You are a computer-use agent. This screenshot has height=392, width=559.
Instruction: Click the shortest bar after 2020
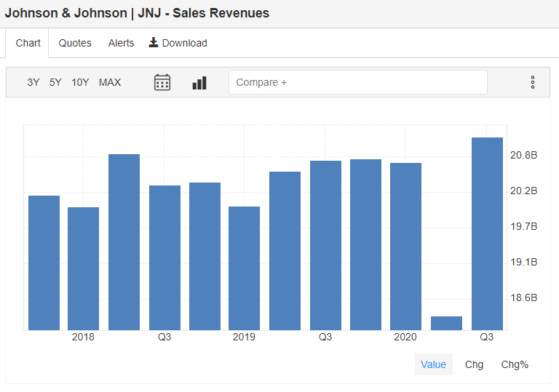click(446, 323)
